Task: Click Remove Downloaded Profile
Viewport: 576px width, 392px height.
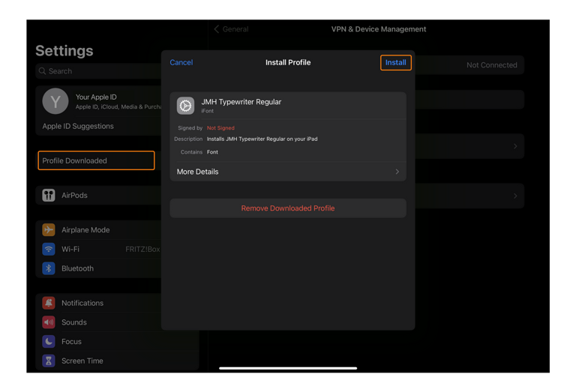Action: point(288,208)
